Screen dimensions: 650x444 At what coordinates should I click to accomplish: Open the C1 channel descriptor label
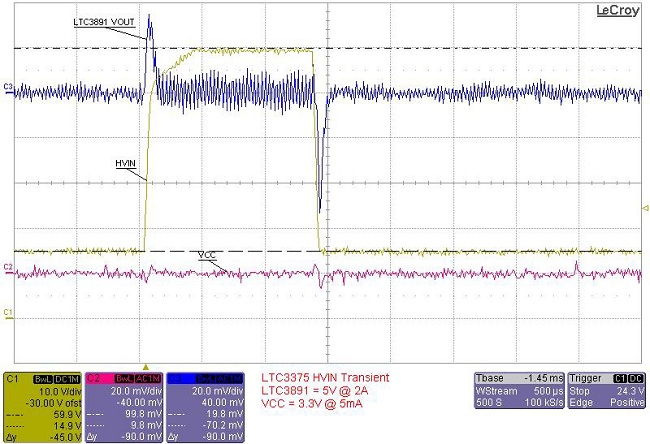[x=12, y=378]
